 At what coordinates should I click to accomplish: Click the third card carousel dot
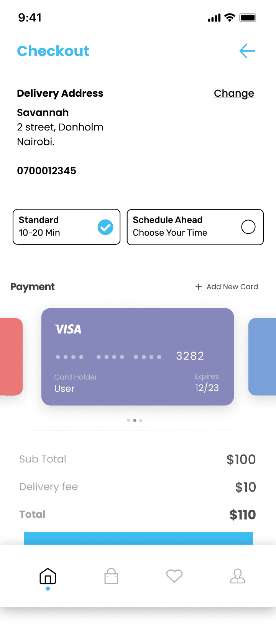coord(141,420)
